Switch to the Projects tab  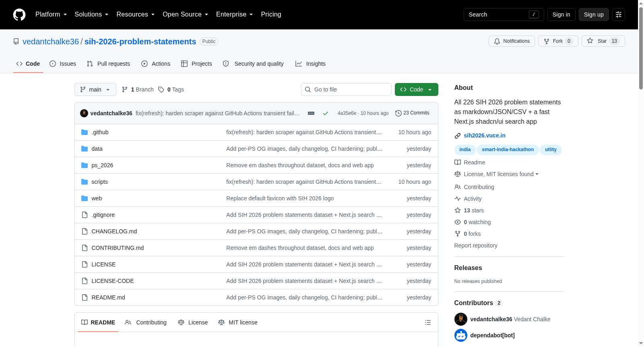click(196, 64)
